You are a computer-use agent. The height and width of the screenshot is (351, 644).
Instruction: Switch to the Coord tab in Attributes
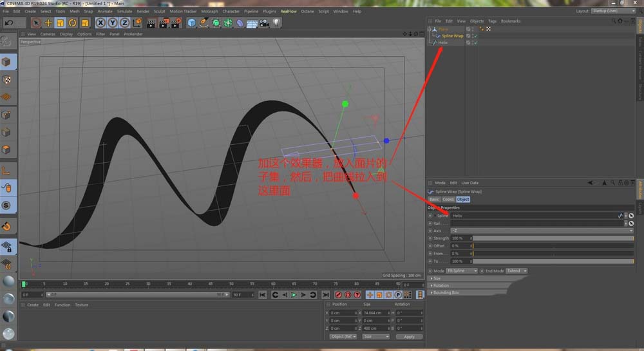pos(448,200)
